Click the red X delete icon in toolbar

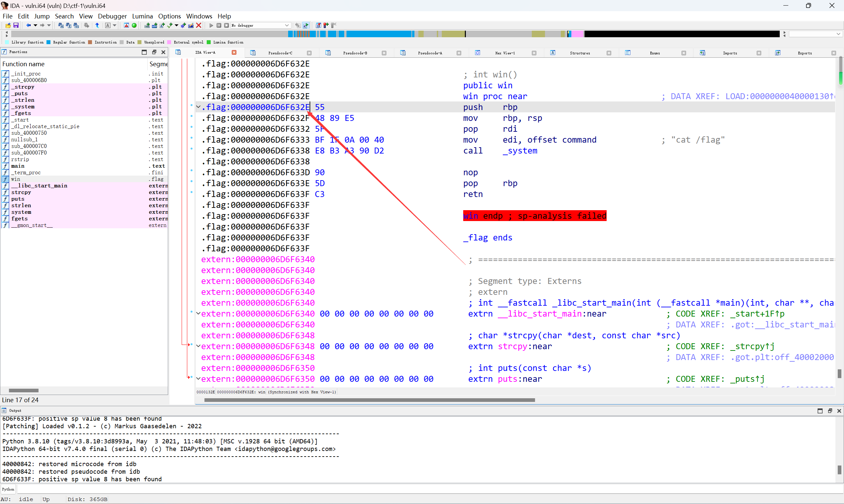tap(199, 25)
